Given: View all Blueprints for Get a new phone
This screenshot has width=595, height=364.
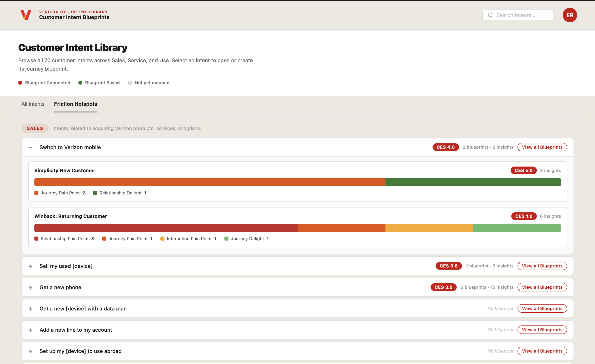Looking at the screenshot, I should tap(542, 287).
